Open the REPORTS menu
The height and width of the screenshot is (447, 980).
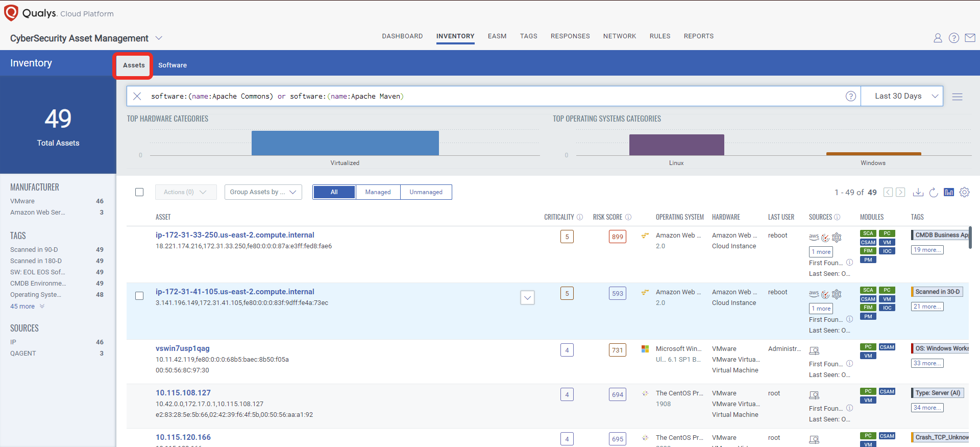pyautogui.click(x=699, y=36)
